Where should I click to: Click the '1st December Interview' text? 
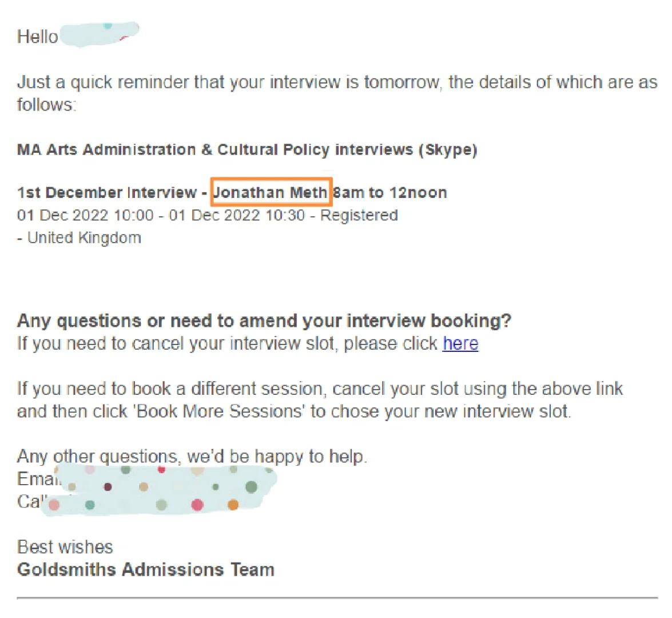107,193
